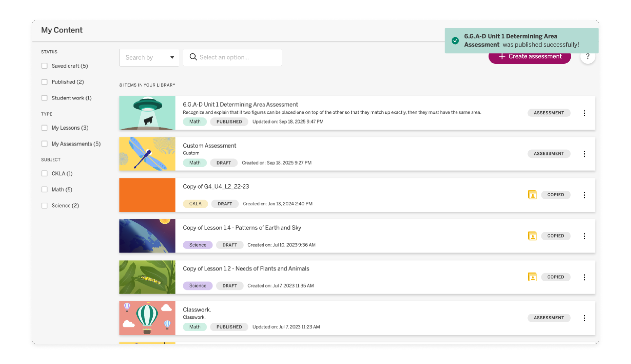Click the CKLA subject tag on Copy of G4_U4_L2_22-23
Viewport: 631px width, 364px height.
pos(195,203)
